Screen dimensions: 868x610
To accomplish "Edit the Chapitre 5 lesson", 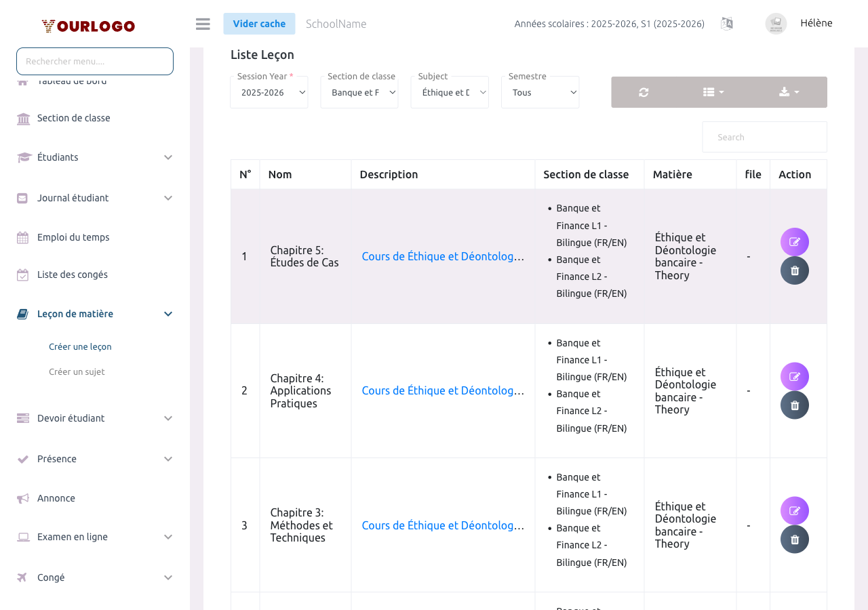I will (794, 242).
